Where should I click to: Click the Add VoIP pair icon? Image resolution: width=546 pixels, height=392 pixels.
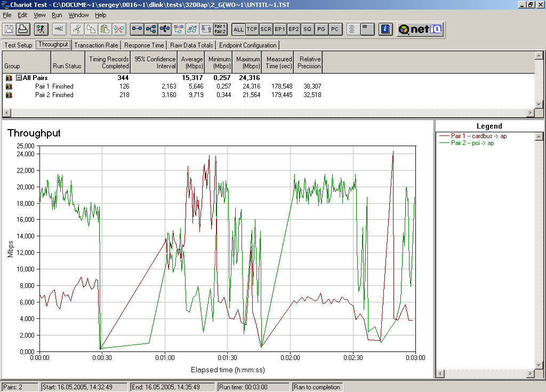tap(165, 29)
